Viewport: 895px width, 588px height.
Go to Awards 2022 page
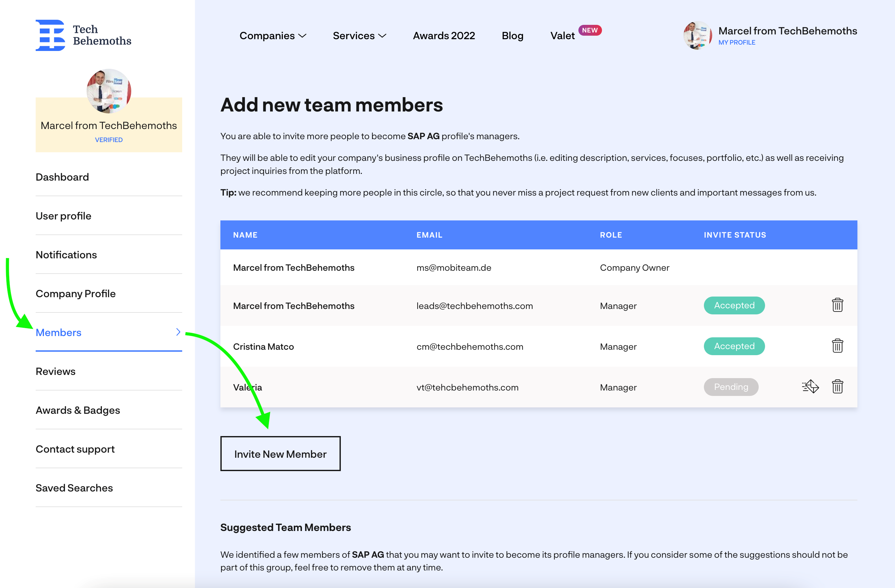tap(444, 36)
